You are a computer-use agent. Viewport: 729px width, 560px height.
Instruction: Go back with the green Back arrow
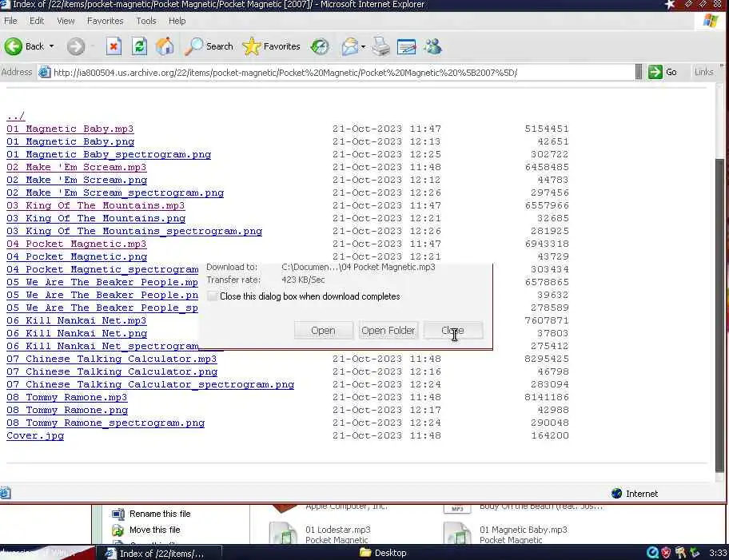click(24, 46)
